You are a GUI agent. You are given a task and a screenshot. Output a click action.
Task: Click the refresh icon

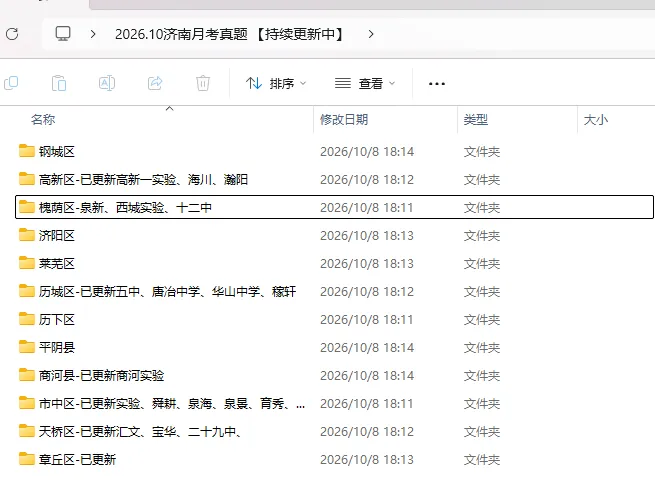[x=12, y=34]
